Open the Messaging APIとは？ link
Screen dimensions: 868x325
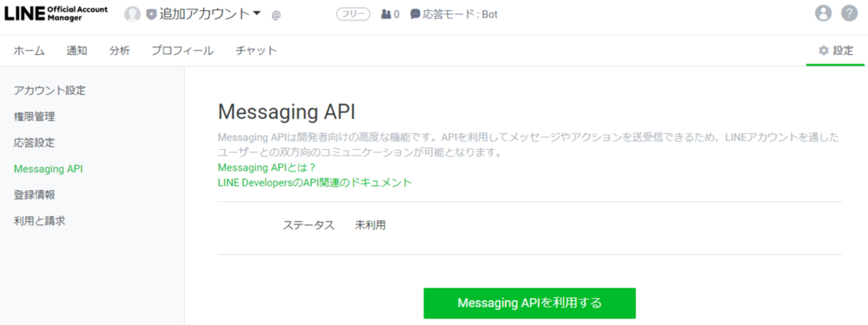267,167
